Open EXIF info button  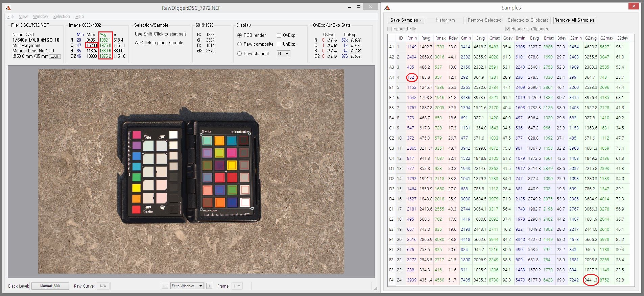(55, 56)
